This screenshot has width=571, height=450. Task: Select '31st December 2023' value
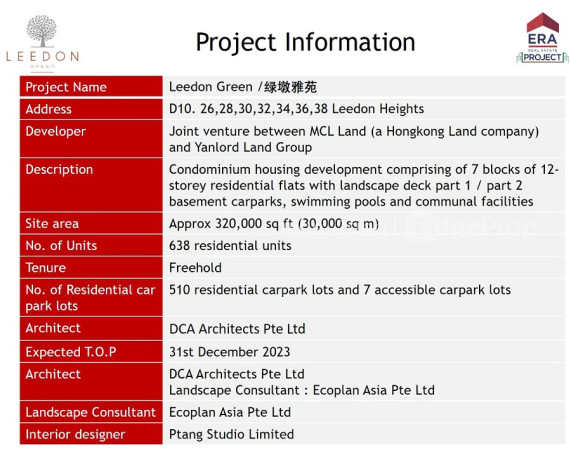(229, 352)
